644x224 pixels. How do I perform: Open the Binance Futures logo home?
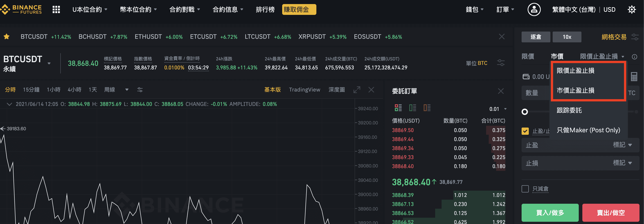click(21, 9)
